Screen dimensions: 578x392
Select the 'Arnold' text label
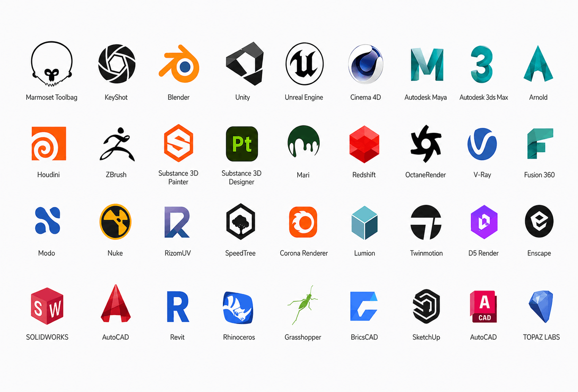[539, 98]
